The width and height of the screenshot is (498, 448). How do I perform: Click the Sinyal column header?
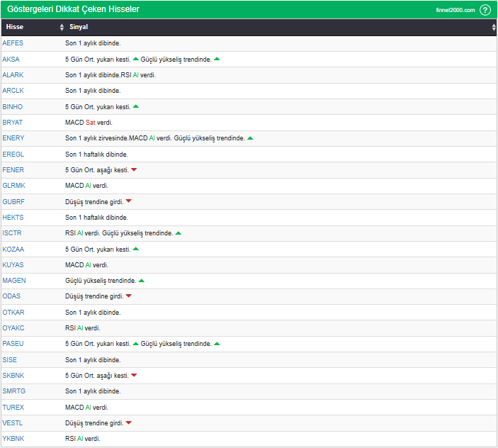click(79, 27)
